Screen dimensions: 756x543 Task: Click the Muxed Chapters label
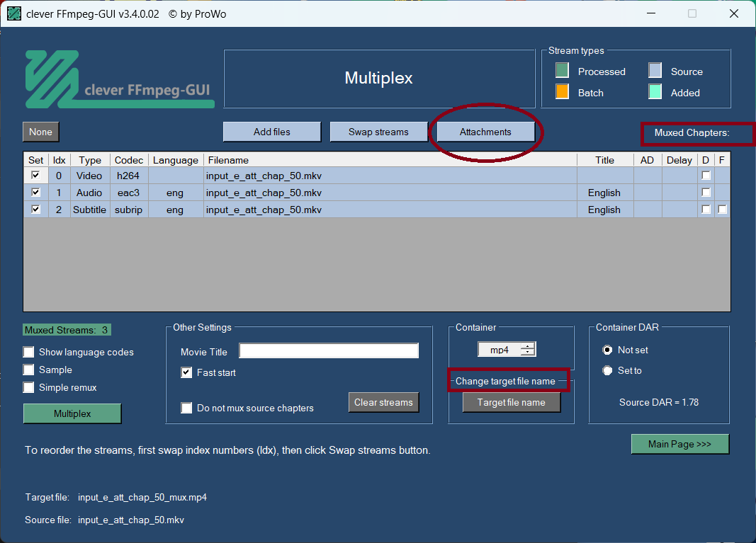pyautogui.click(x=692, y=132)
